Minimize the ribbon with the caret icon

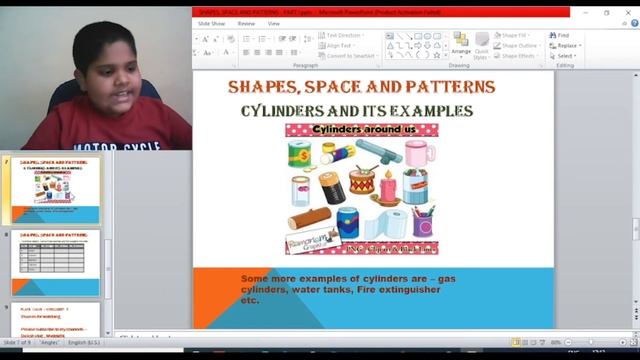pyautogui.click(x=624, y=24)
